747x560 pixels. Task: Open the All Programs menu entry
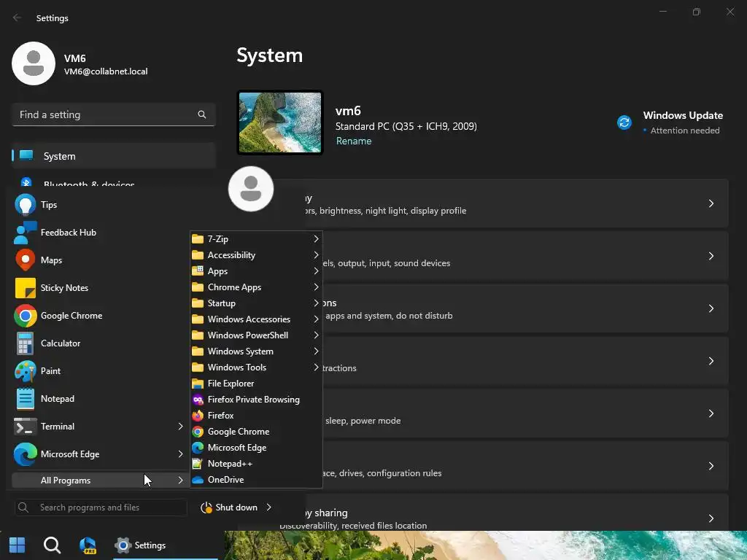99,480
